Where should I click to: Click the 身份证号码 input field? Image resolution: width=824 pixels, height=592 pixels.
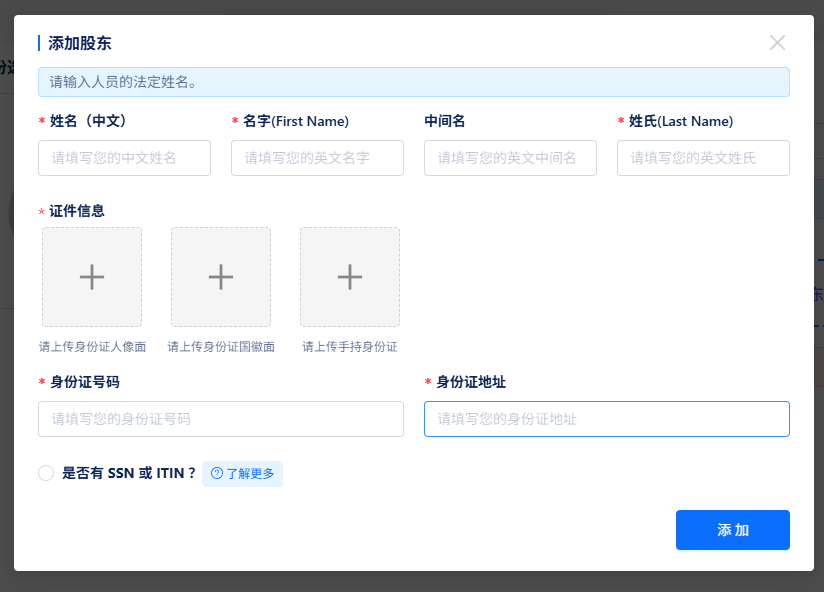coord(221,419)
